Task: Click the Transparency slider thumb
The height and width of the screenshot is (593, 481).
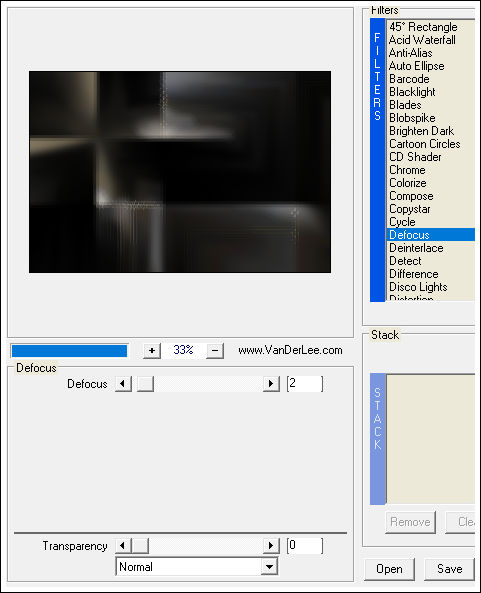Action: point(140,546)
